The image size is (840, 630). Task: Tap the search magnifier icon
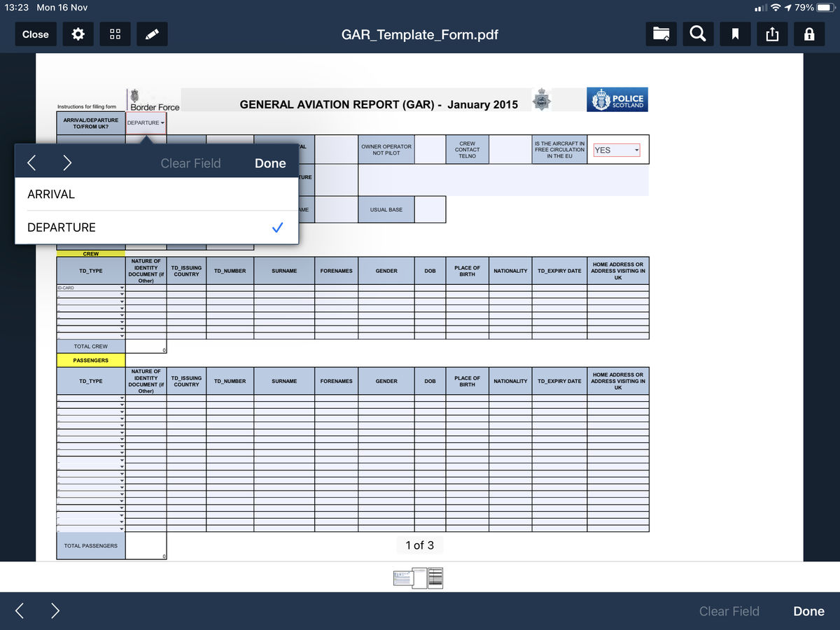click(x=698, y=34)
